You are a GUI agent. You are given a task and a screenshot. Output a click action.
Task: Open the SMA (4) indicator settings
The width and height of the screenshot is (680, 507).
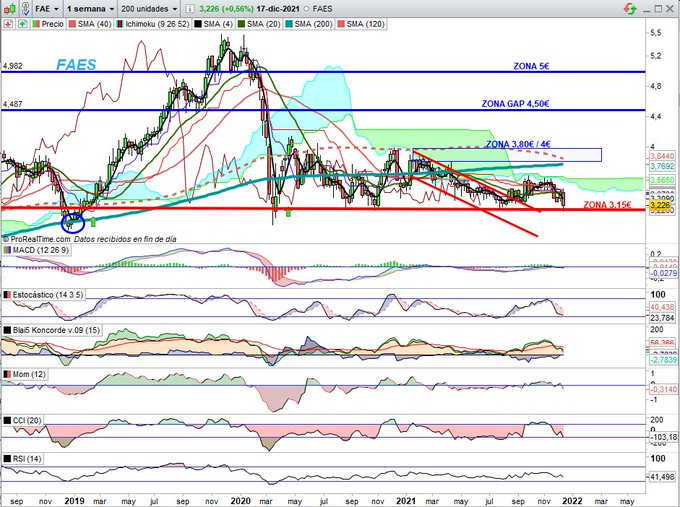tap(218, 24)
